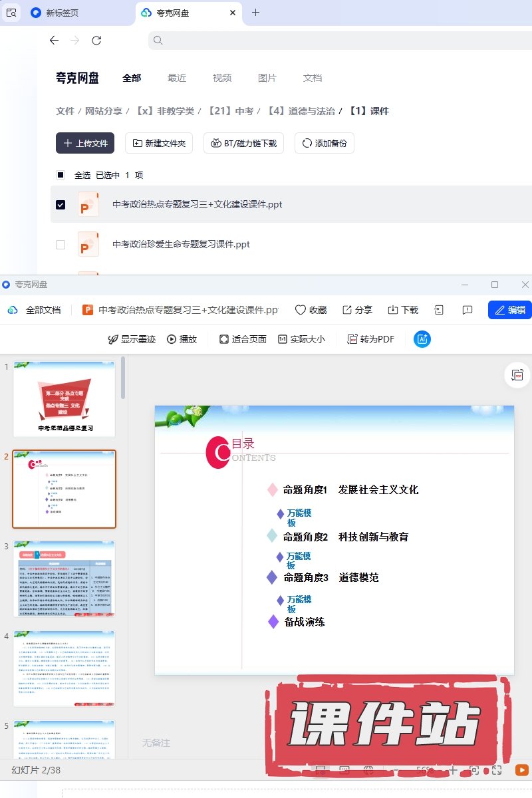Screen dimensions: 532x798
Task: Click orange play button in status bar
Action: point(522,770)
